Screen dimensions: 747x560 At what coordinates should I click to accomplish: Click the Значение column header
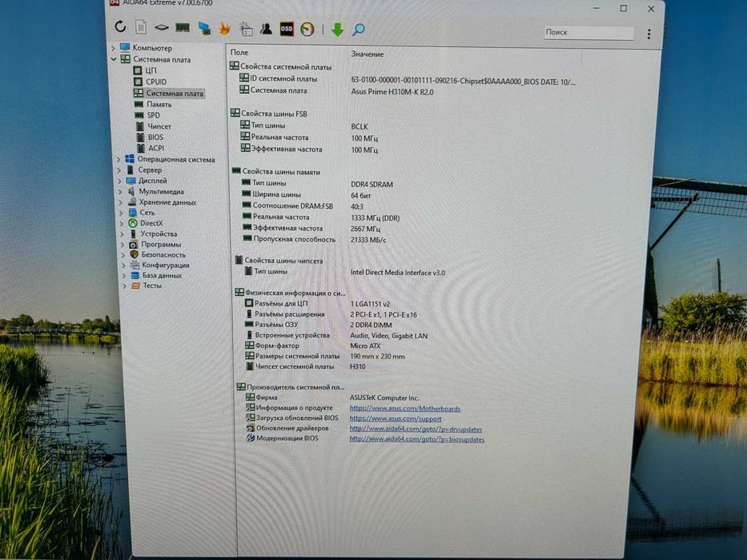pyautogui.click(x=367, y=54)
